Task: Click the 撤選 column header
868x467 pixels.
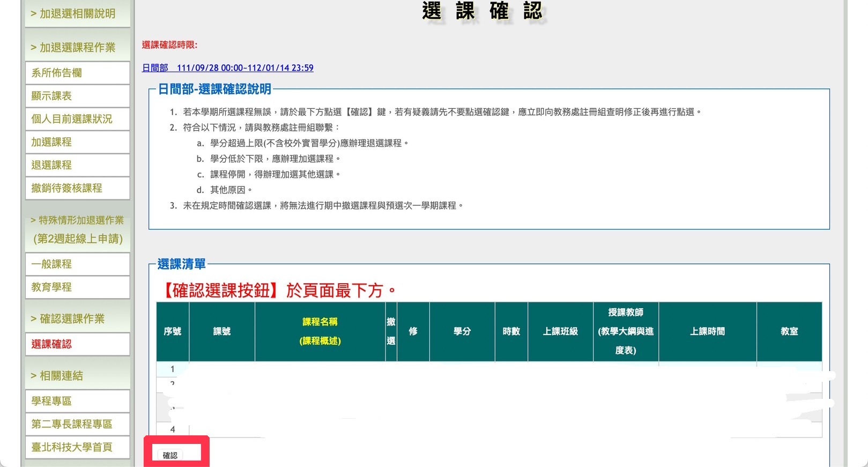Action: (391, 331)
